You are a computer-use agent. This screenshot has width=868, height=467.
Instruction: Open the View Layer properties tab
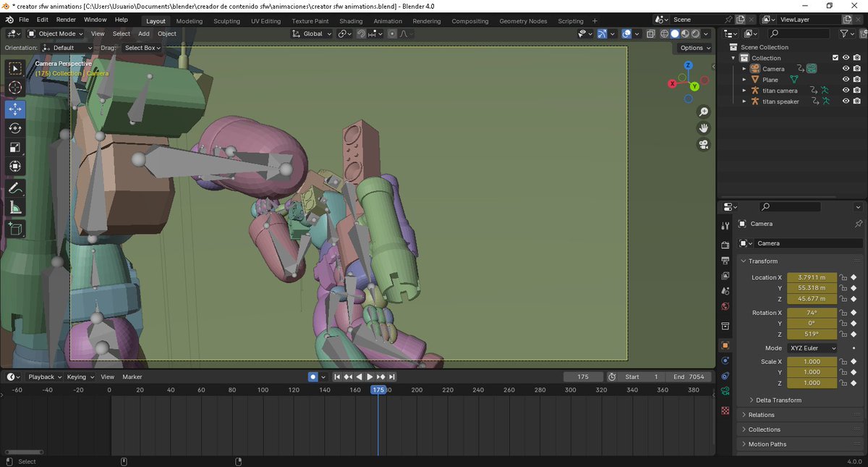726,276
